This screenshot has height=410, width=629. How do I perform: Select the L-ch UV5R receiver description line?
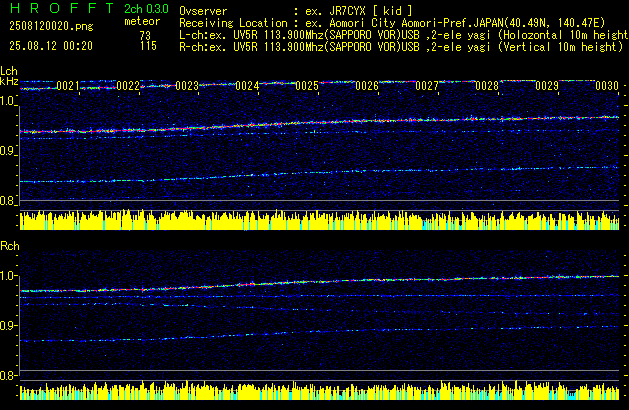pyautogui.click(x=404, y=35)
